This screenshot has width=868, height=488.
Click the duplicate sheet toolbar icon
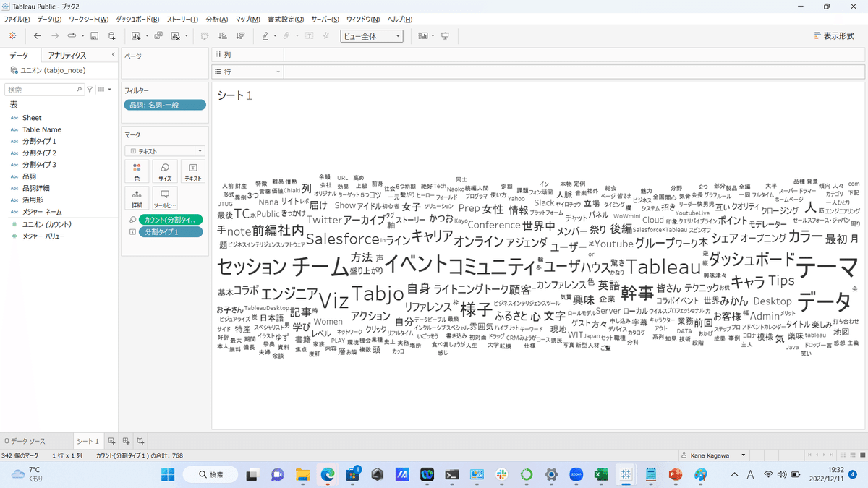158,36
